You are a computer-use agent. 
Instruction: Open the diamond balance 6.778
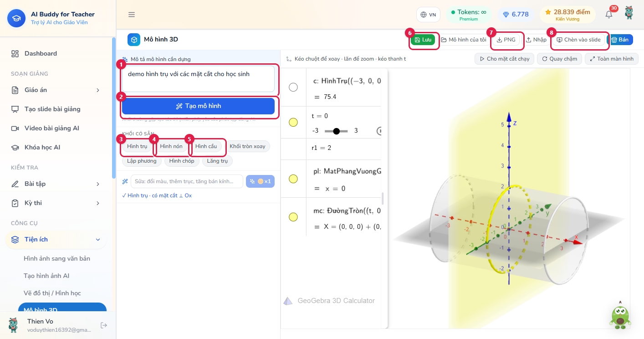tap(516, 15)
